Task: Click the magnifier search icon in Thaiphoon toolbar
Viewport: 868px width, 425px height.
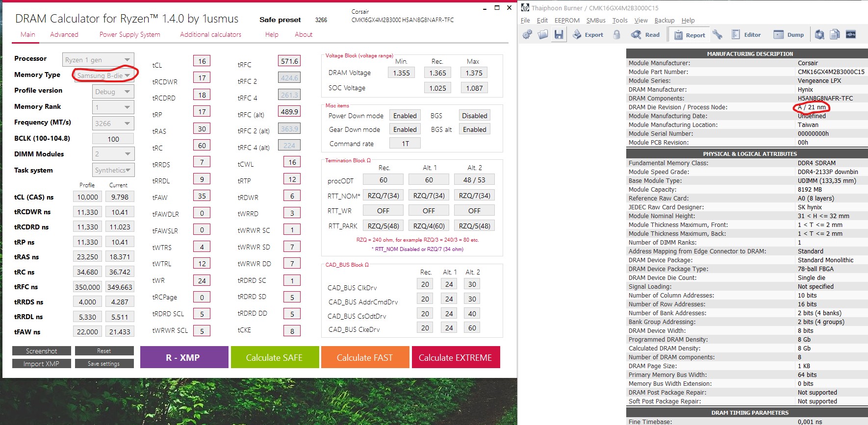Action: 819,34
